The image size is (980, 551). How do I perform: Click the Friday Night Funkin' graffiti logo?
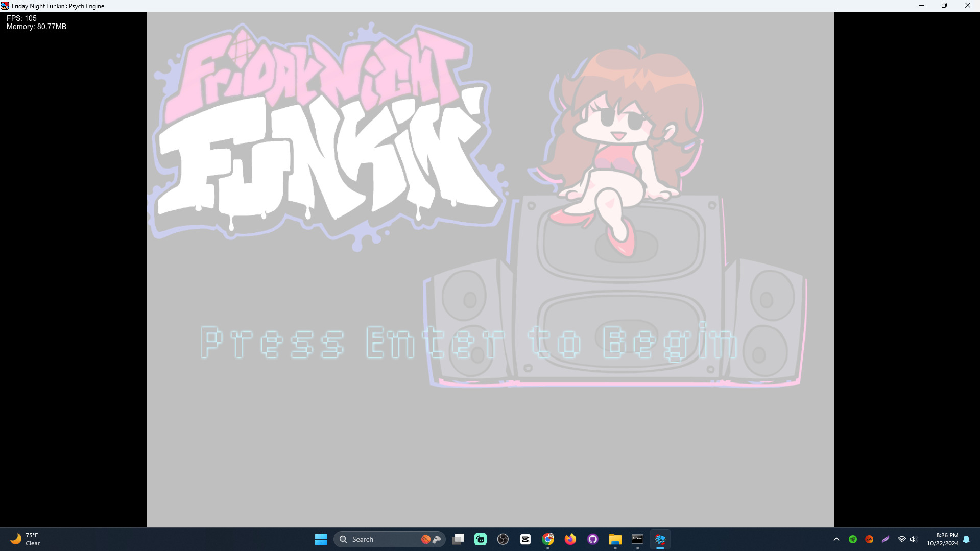327,138
